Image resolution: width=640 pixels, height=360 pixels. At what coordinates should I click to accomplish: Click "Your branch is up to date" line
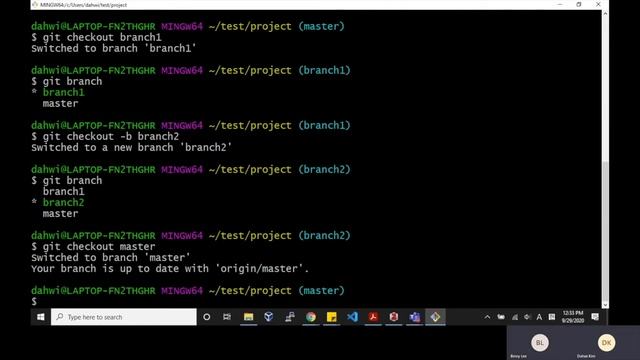point(170,269)
